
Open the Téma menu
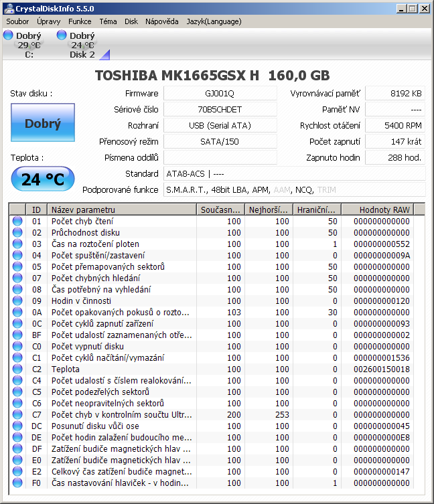coord(108,21)
